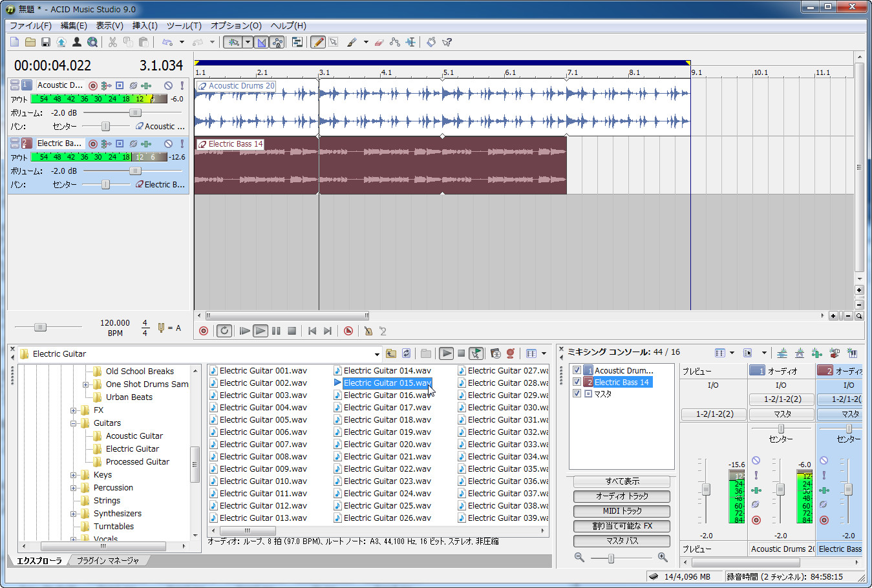Click the Go to Start transport button
The width and height of the screenshot is (872, 588).
312,331
